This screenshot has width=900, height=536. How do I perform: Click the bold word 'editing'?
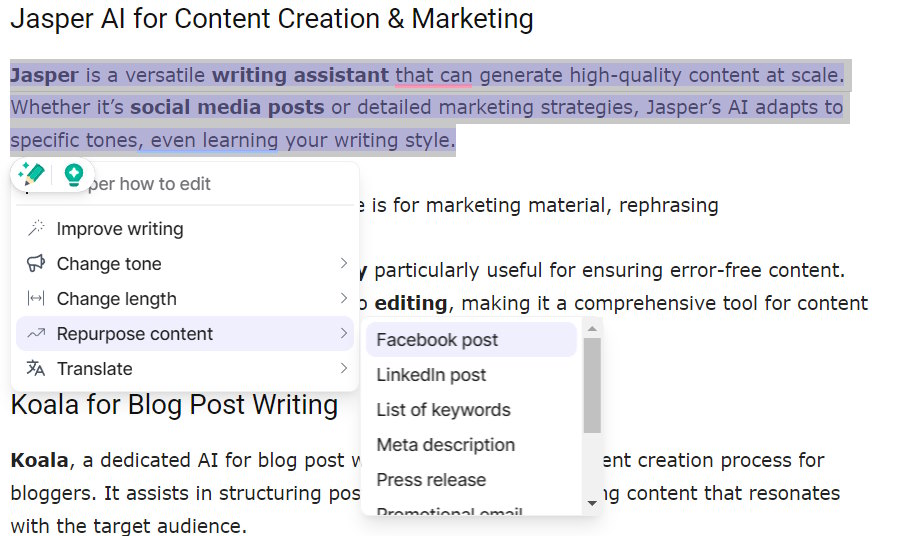coord(410,303)
